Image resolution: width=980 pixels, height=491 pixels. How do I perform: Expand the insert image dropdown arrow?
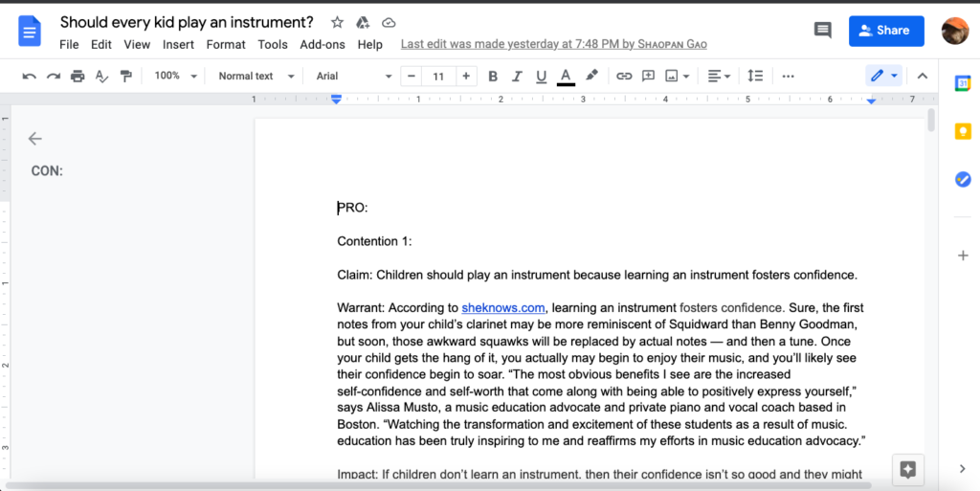pyautogui.click(x=685, y=77)
